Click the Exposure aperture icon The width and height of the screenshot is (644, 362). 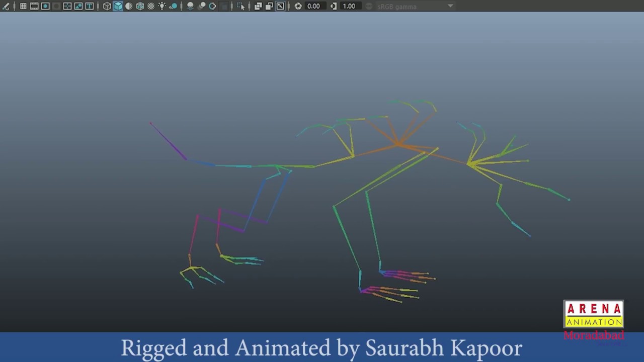298,6
